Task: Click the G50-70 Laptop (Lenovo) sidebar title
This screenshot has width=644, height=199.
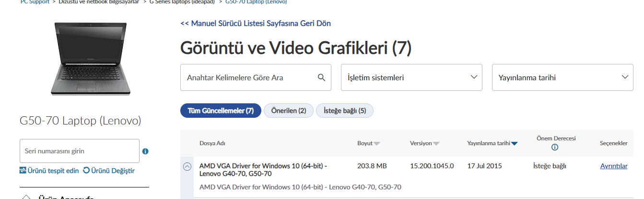Action: (x=81, y=121)
